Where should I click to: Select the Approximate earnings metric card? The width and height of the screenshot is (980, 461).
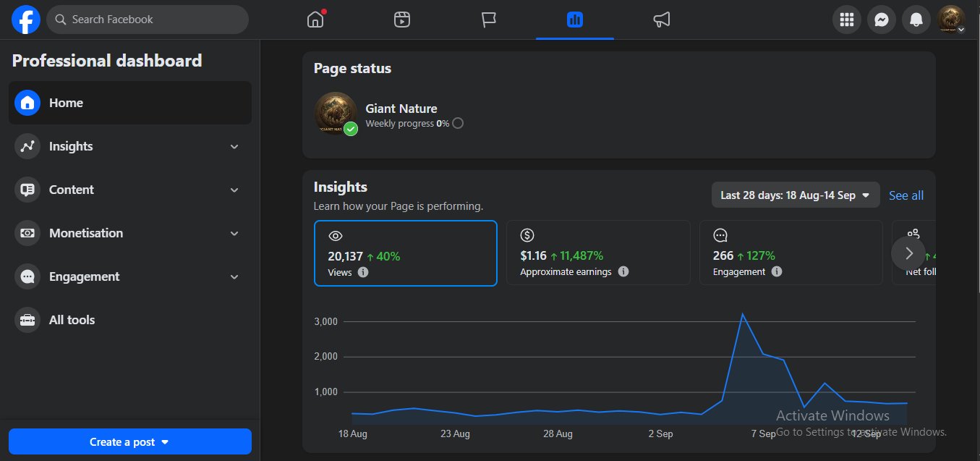click(x=598, y=253)
